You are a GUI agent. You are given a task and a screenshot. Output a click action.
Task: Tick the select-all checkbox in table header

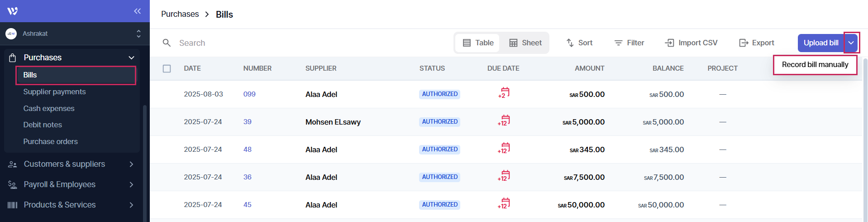coord(167,68)
